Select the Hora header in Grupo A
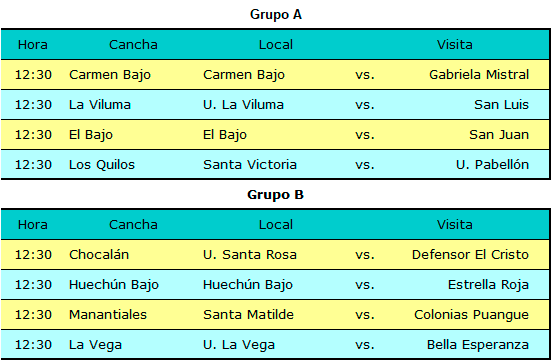551x360 pixels. pos(33,45)
